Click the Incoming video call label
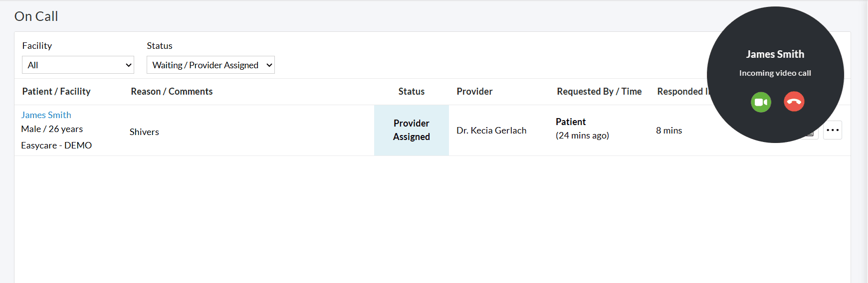Image resolution: width=868 pixels, height=283 pixels. tap(775, 73)
